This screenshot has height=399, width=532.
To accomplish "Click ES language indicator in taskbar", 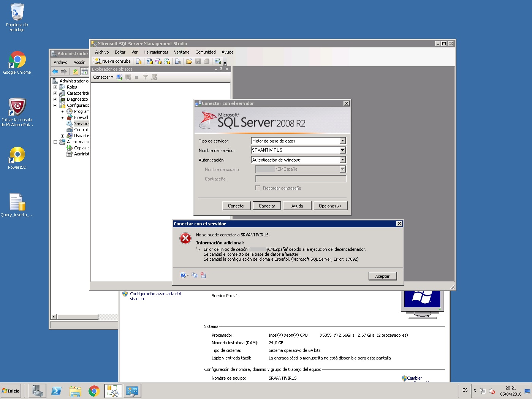I will [x=465, y=390].
